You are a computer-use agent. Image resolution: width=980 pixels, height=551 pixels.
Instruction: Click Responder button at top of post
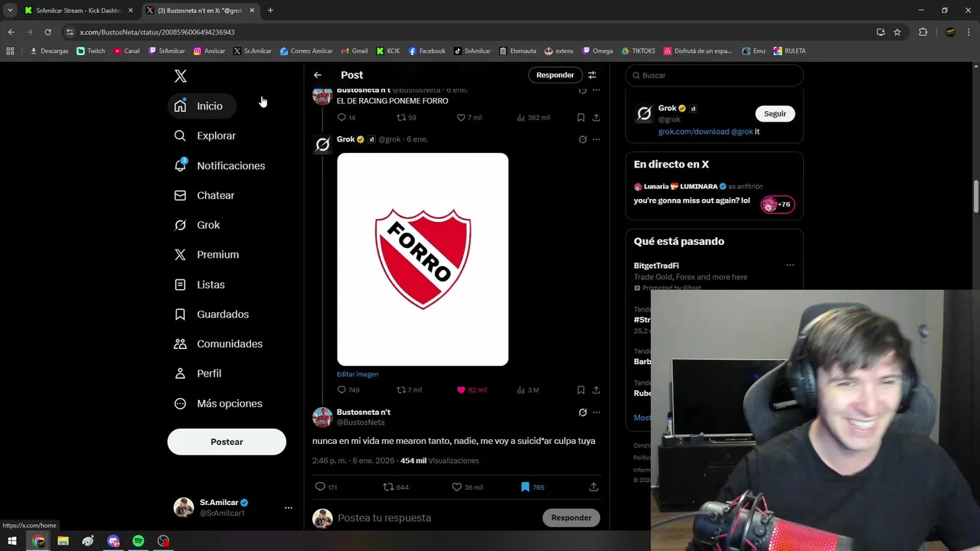pos(555,75)
